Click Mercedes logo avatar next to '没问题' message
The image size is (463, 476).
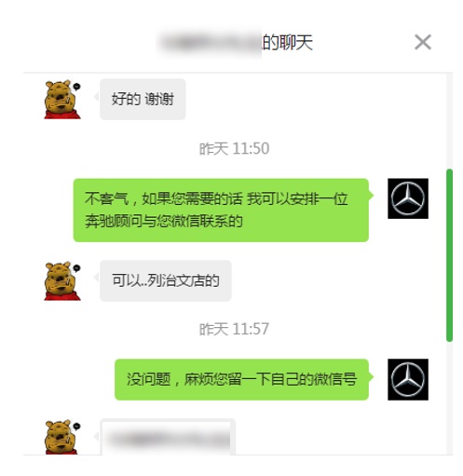pos(408,379)
